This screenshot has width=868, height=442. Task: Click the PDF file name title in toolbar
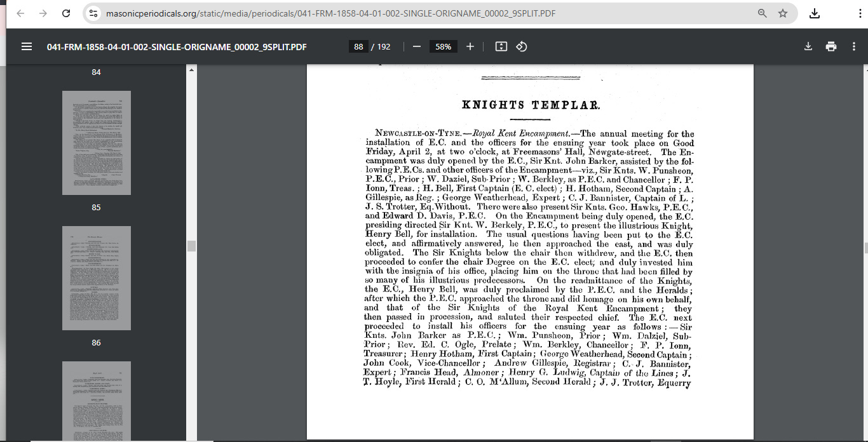pyautogui.click(x=177, y=46)
